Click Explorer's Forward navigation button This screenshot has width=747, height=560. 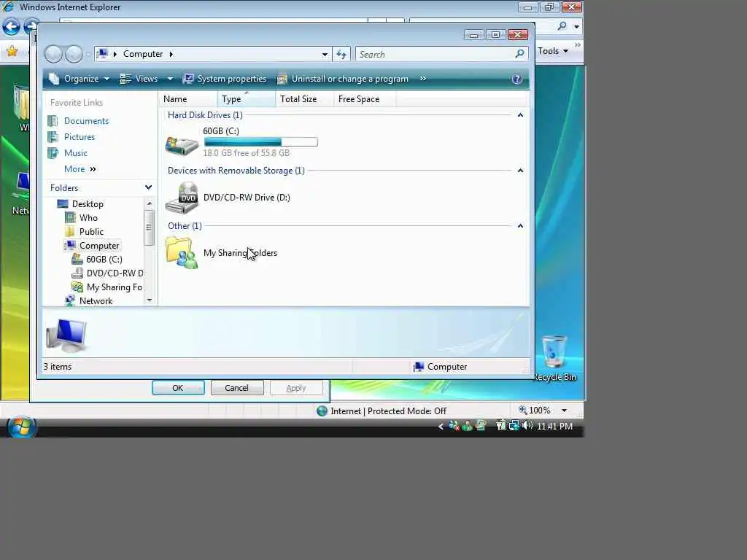(74, 54)
